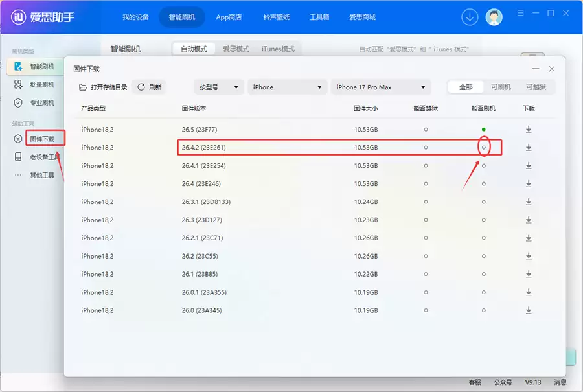
Task: Click version V9.13 in status bar
Action: pyautogui.click(x=533, y=382)
